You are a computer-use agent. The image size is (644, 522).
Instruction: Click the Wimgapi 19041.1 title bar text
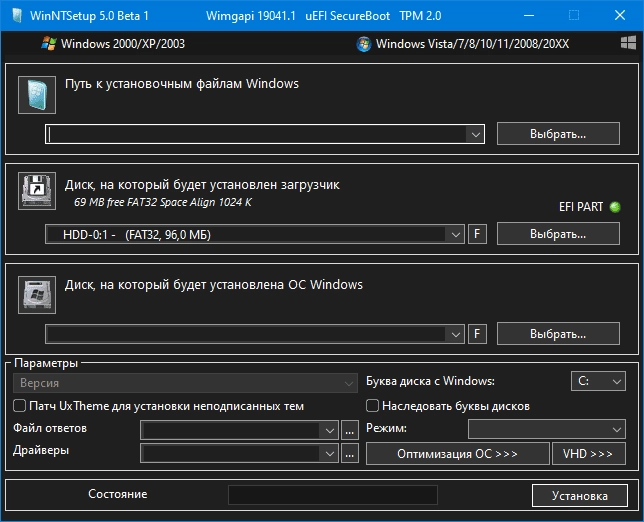tap(251, 16)
